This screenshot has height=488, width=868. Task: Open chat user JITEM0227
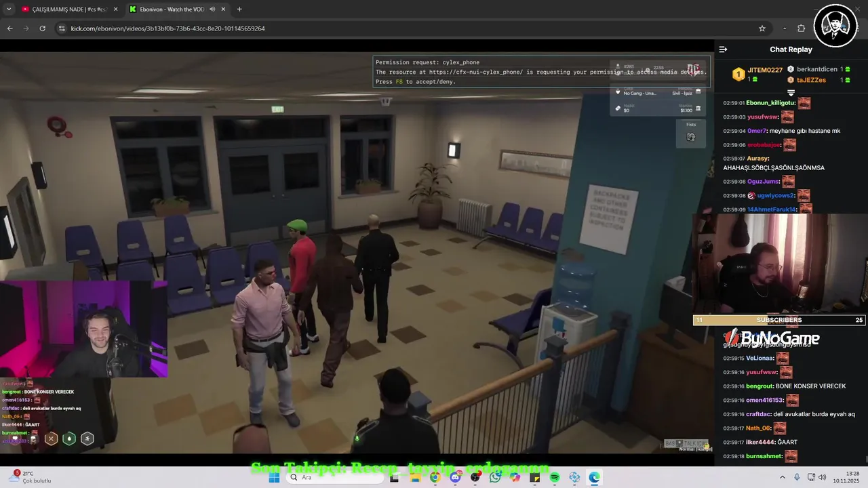tap(765, 70)
